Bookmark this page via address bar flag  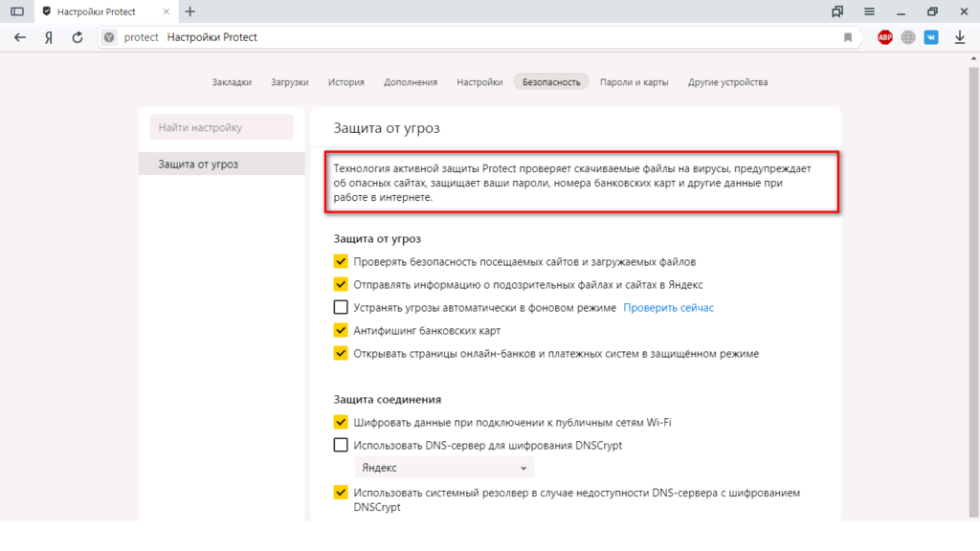tap(848, 37)
